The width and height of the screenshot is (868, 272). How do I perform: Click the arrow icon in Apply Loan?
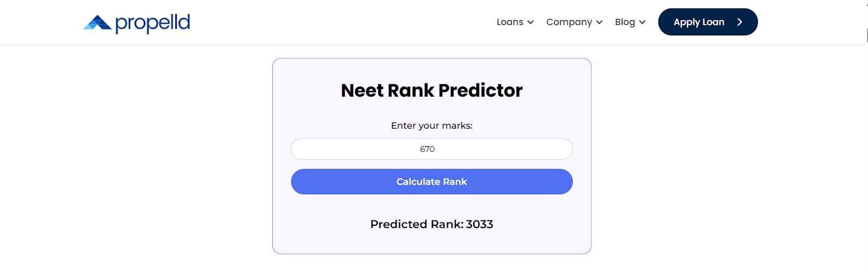(x=739, y=22)
